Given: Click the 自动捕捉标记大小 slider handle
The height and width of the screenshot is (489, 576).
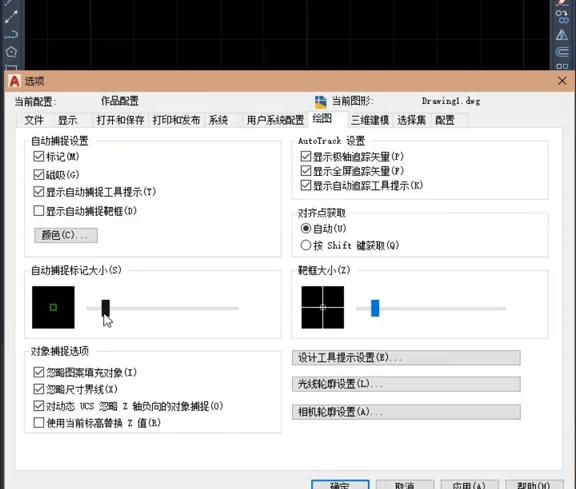Looking at the screenshot, I should [x=105, y=308].
